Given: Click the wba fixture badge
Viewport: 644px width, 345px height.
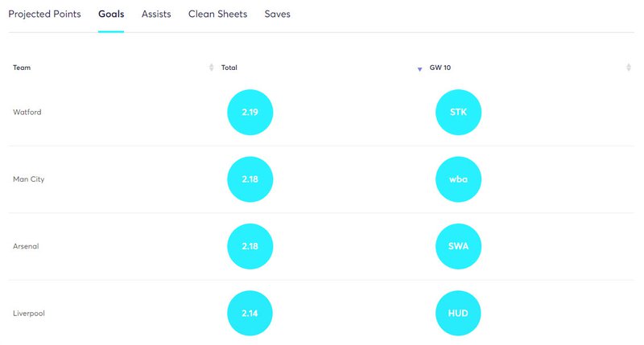Looking at the screenshot, I should pos(458,179).
